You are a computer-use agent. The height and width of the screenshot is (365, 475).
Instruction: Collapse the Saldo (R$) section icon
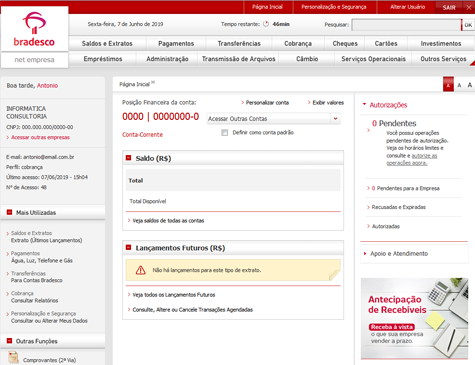[128, 158]
